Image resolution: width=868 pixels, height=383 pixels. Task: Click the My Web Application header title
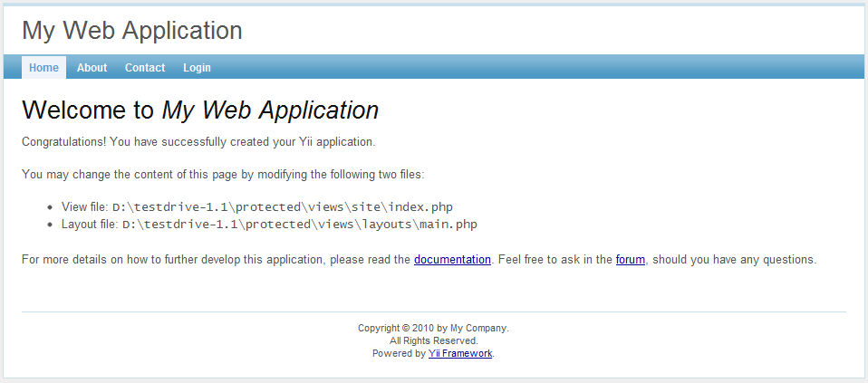132,31
